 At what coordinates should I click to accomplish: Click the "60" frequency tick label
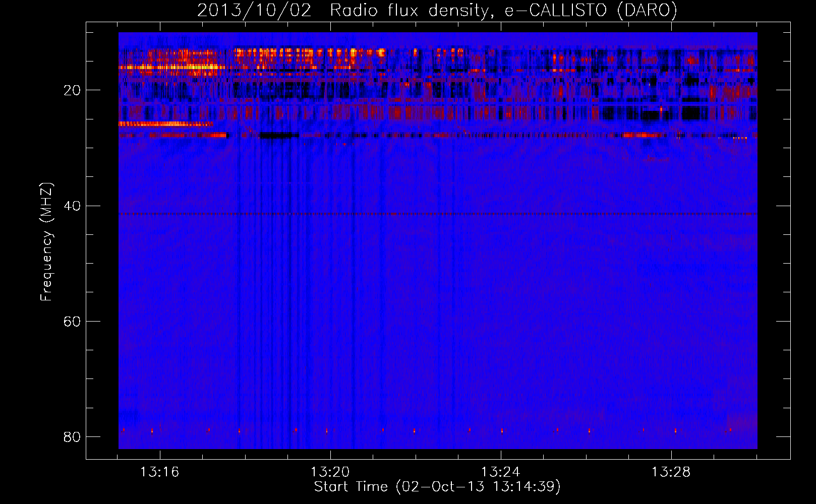[x=72, y=322]
